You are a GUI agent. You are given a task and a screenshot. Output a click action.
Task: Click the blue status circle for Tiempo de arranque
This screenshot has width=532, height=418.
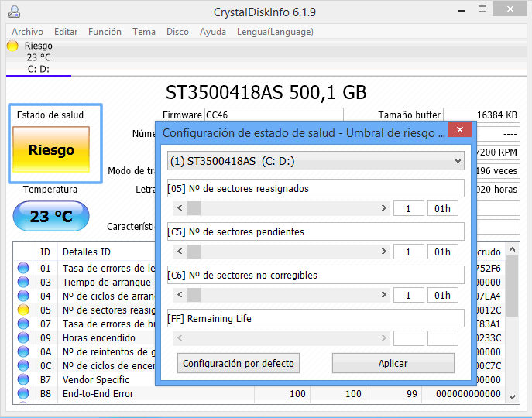[23, 283]
